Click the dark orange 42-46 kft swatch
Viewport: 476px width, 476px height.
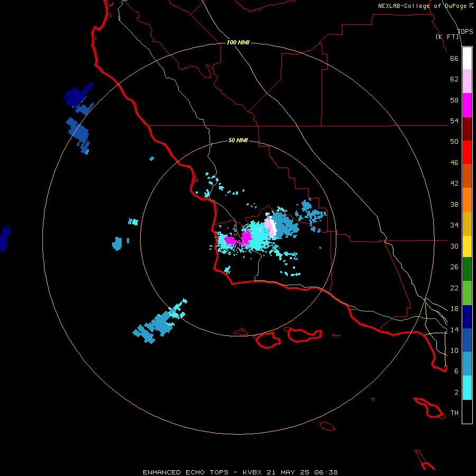467,176
